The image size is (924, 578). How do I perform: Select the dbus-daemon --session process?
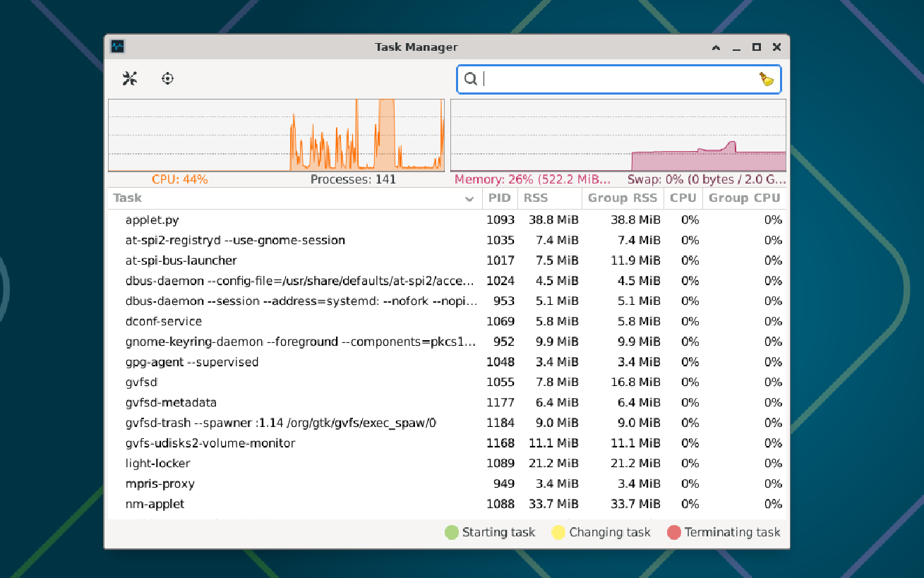[x=447, y=301]
